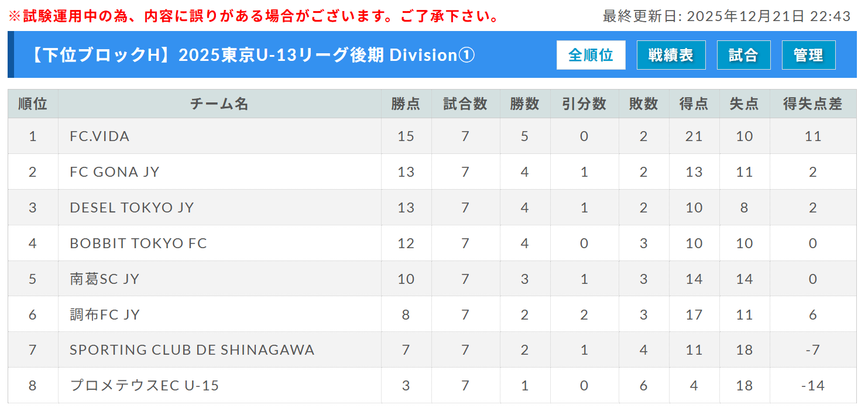Click the 得失点差 column header
The image size is (868, 415).
[x=812, y=104]
